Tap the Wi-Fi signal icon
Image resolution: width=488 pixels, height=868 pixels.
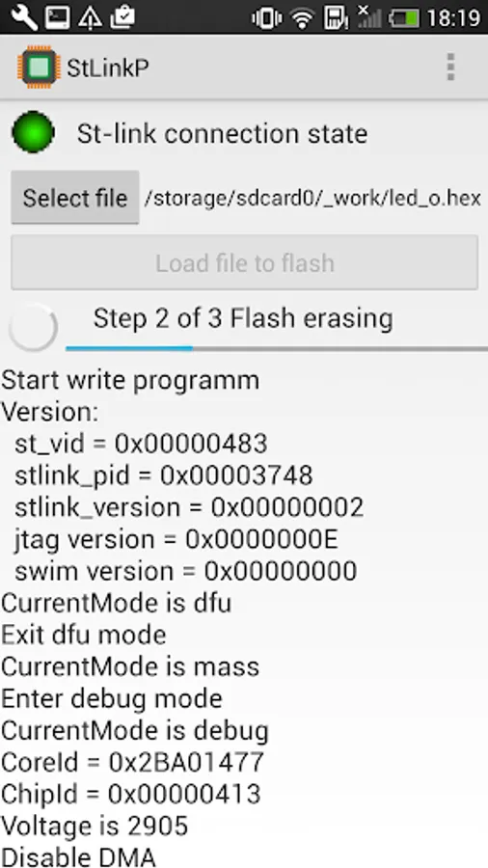pos(302,18)
